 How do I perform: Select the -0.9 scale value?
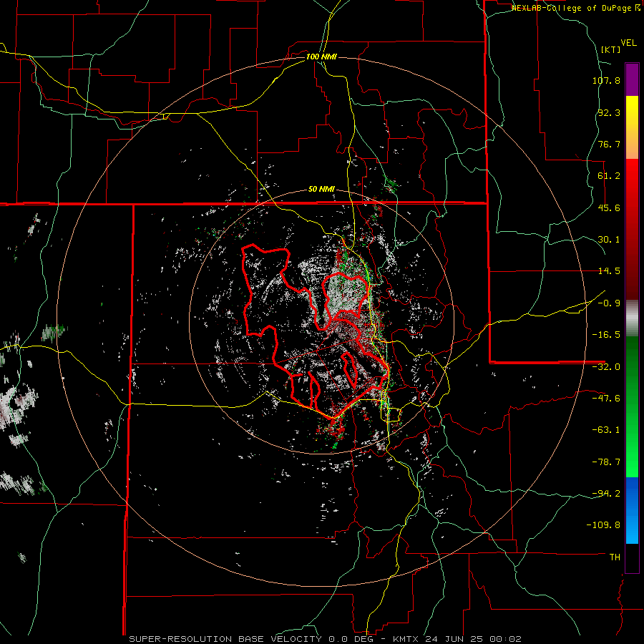pos(609,303)
